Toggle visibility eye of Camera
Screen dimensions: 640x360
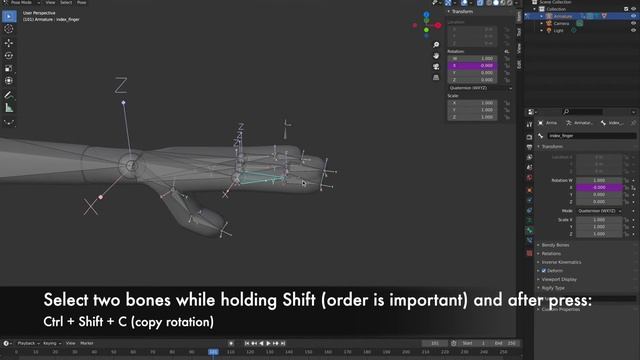pyautogui.click(x=633, y=23)
